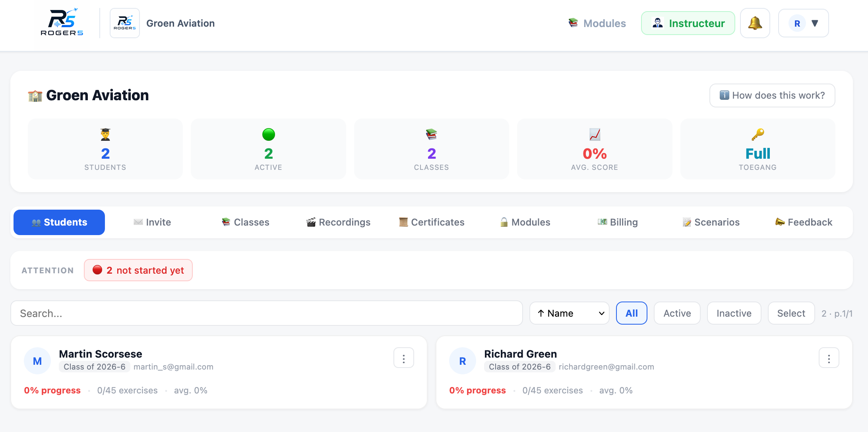Click the email martin_s@gmail.com
868x432 pixels.
[x=173, y=367]
